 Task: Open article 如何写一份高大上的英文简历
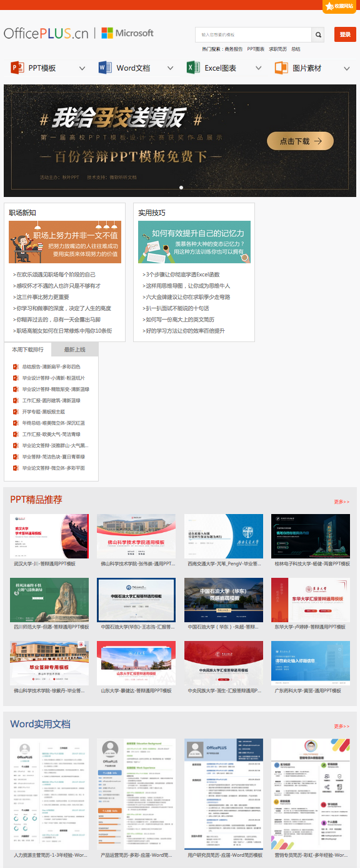[178, 320]
